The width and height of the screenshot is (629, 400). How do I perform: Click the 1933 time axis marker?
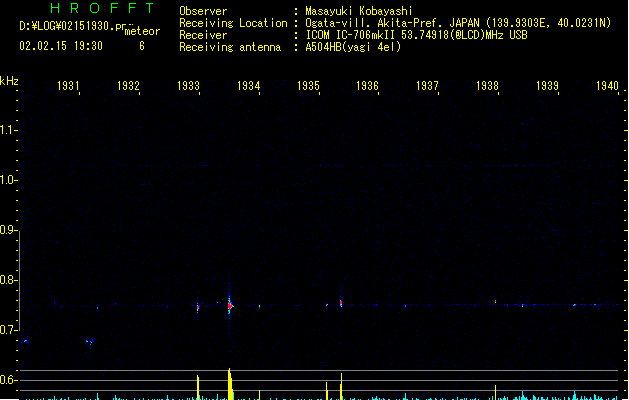[188, 85]
